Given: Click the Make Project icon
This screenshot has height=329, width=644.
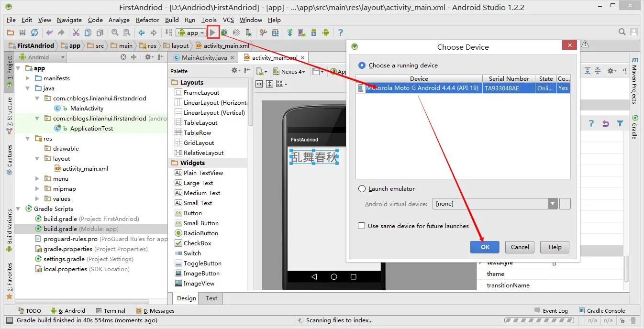Looking at the screenshot, I should [x=168, y=33].
